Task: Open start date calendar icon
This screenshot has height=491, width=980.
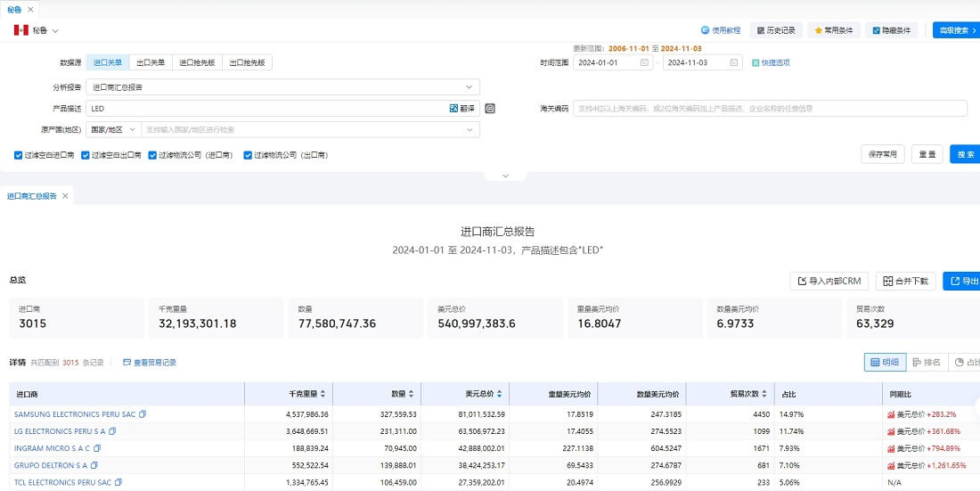Action: 644,62
